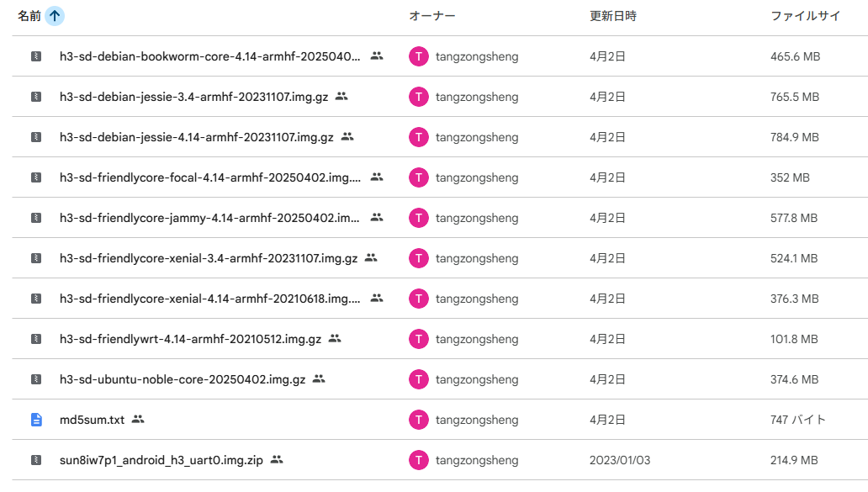Click the archive icon for sun8iw7p1_android_h3_uart0 zip
Image resolution: width=868 pixels, height=492 pixels.
pyautogui.click(x=36, y=460)
